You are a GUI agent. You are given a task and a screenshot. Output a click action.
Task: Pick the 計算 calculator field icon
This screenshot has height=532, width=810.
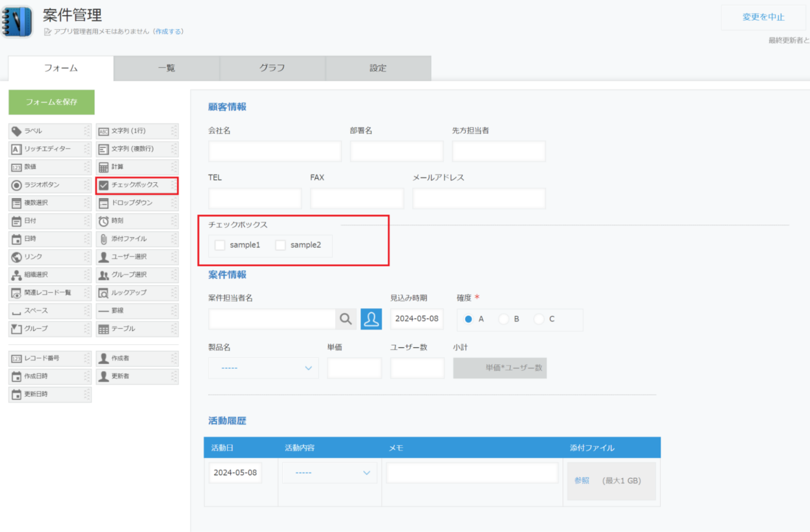click(x=104, y=167)
